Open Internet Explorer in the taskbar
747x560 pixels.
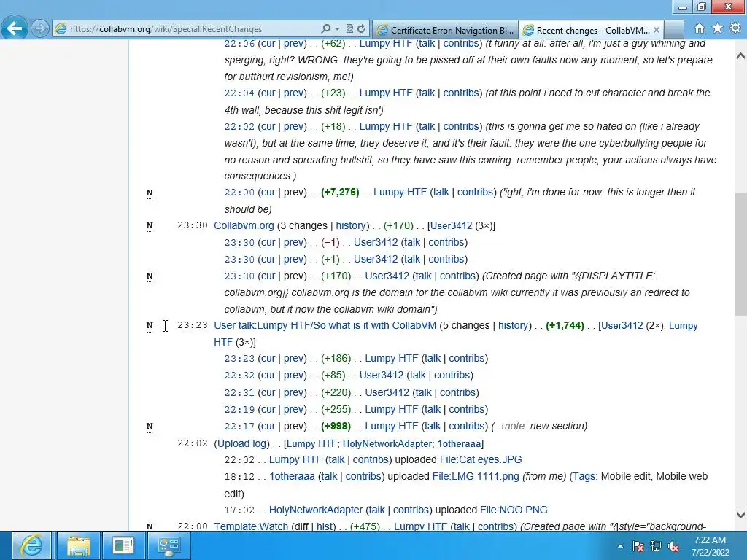31,545
